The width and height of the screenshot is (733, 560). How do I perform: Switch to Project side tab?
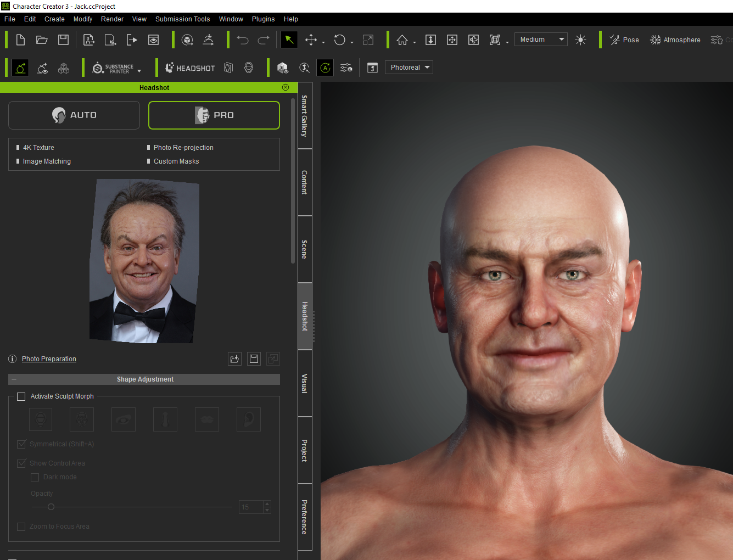(305, 450)
